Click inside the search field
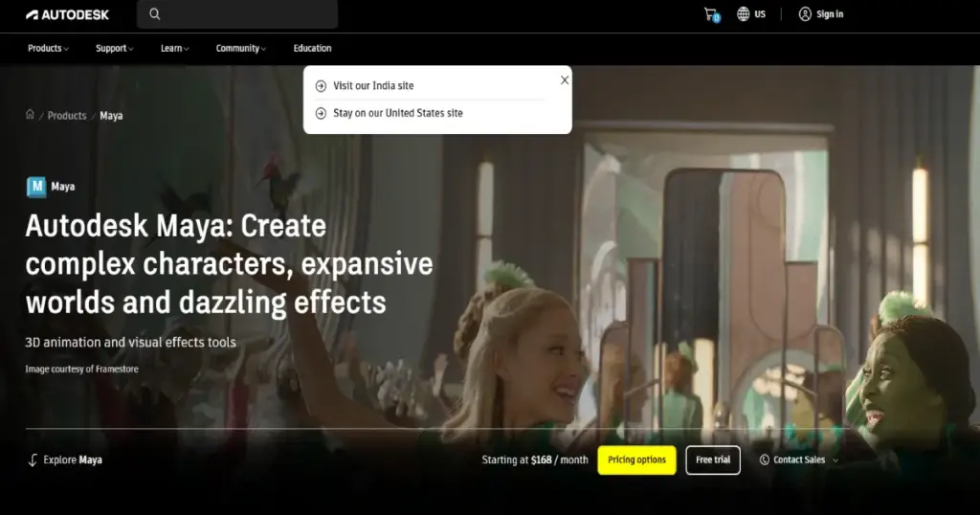 coord(237,13)
